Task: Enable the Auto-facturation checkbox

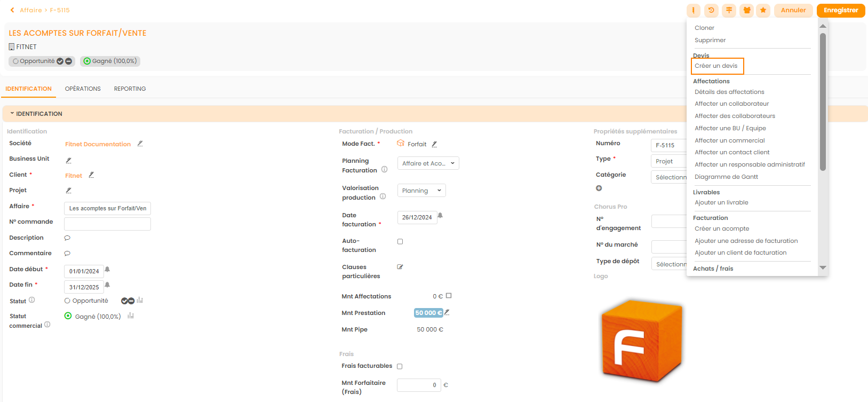Action: (400, 242)
